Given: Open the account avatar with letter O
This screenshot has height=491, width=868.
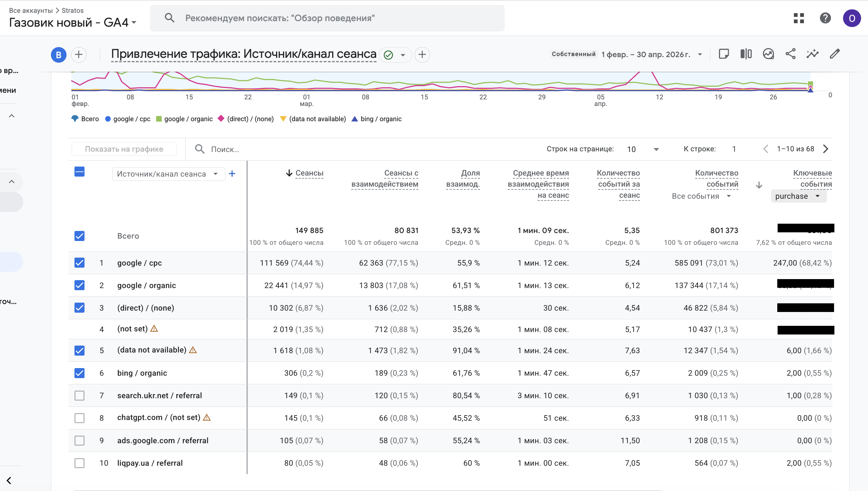Looking at the screenshot, I should click(852, 18).
